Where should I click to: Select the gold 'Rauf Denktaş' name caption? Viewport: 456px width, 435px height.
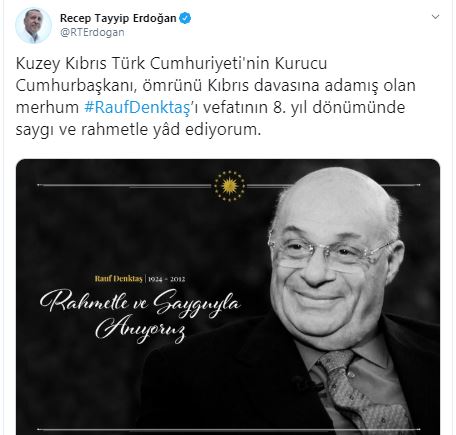click(119, 278)
